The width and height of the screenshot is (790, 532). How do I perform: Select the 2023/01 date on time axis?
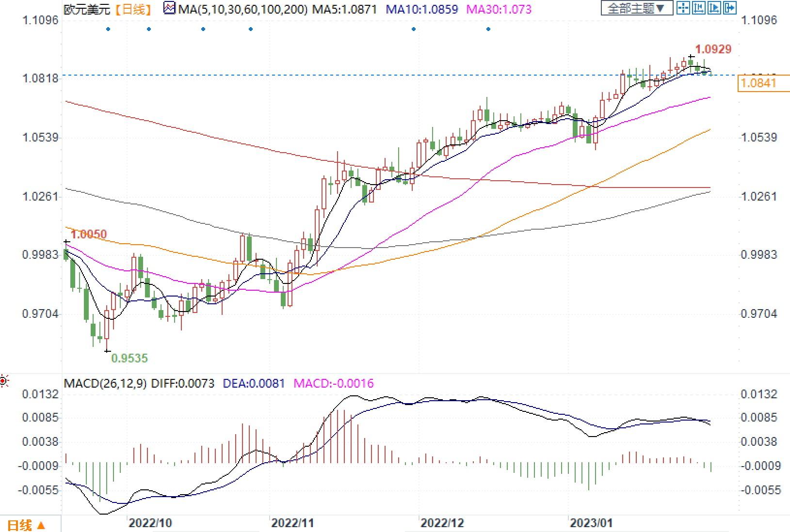(x=591, y=523)
